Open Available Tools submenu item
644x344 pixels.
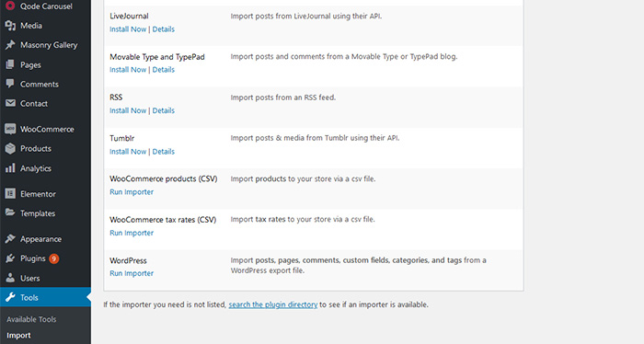pyautogui.click(x=31, y=319)
